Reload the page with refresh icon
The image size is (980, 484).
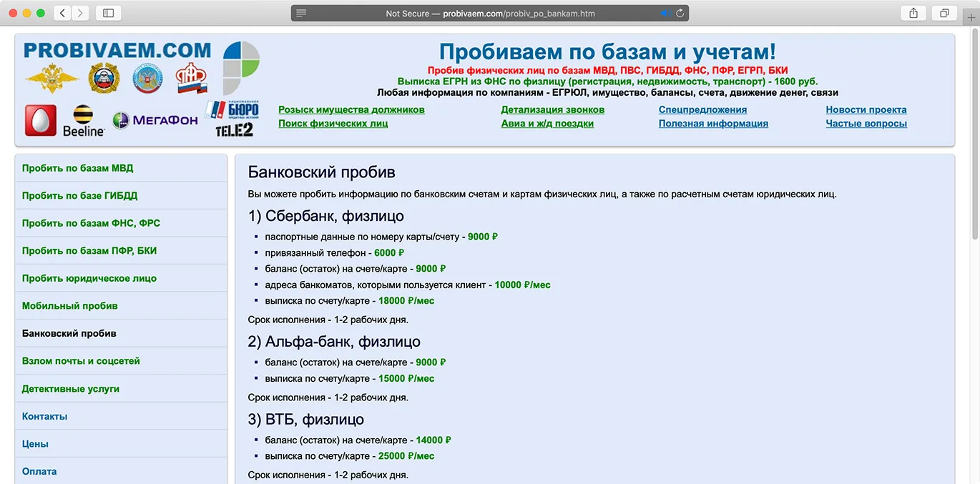(680, 13)
